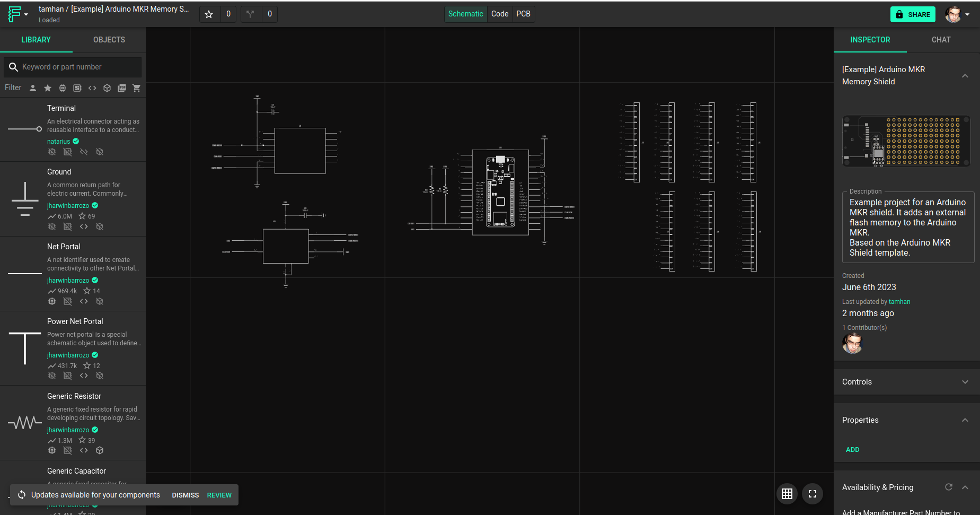Open jharwinbarrozo link under Ground
Image resolution: width=980 pixels, height=515 pixels.
[68, 206]
